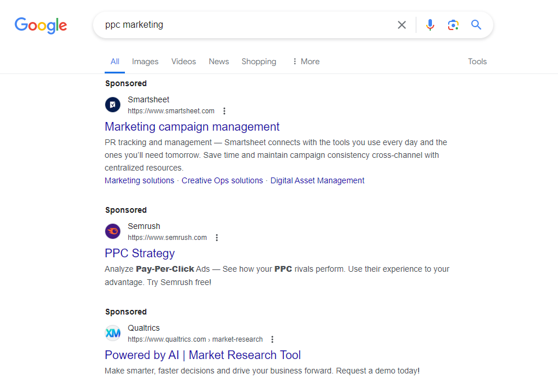Click the Qualtrics site name
This screenshot has width=558, height=392.
(144, 328)
